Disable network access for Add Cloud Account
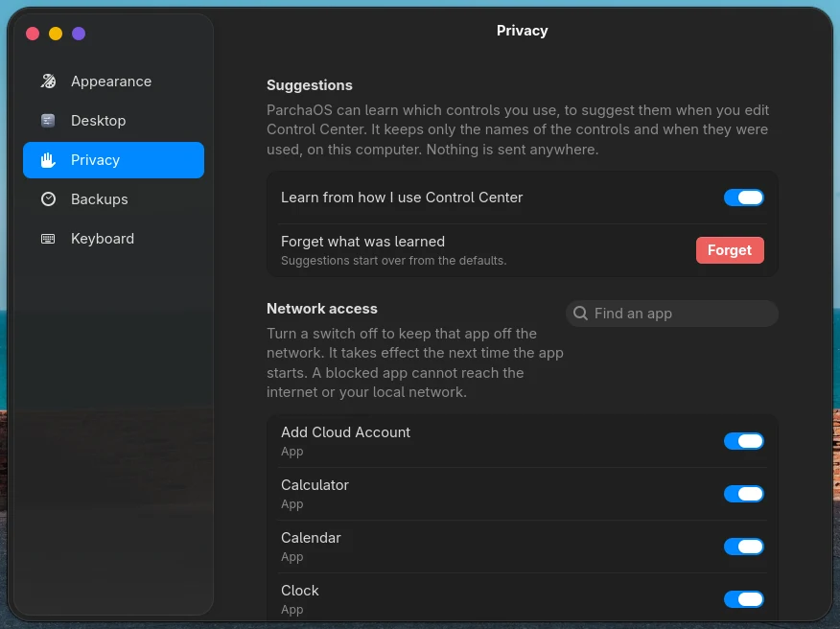 [x=743, y=441]
